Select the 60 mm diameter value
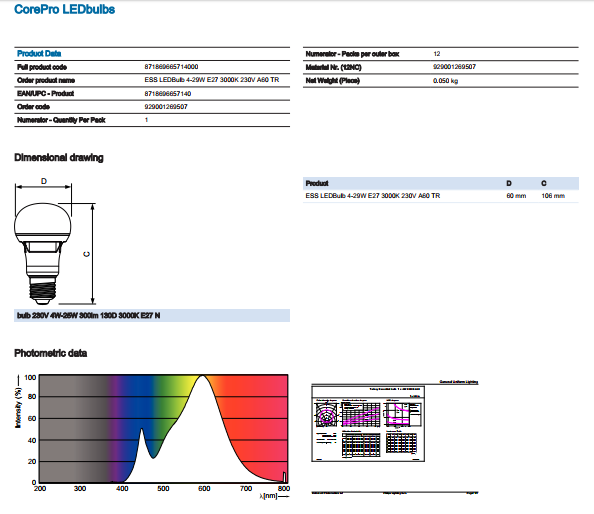Screen dimensions: 594x514 [x=516, y=196]
